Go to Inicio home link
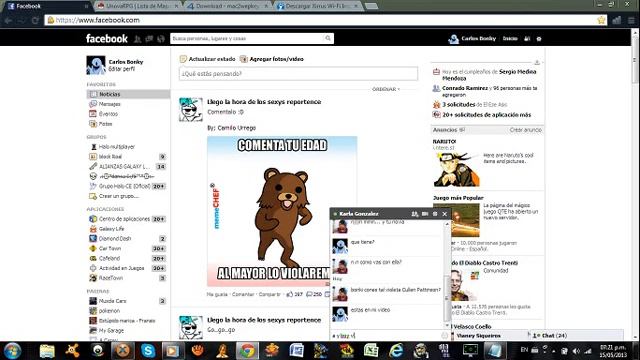Viewport: 640px width, 360px height. [x=510, y=39]
